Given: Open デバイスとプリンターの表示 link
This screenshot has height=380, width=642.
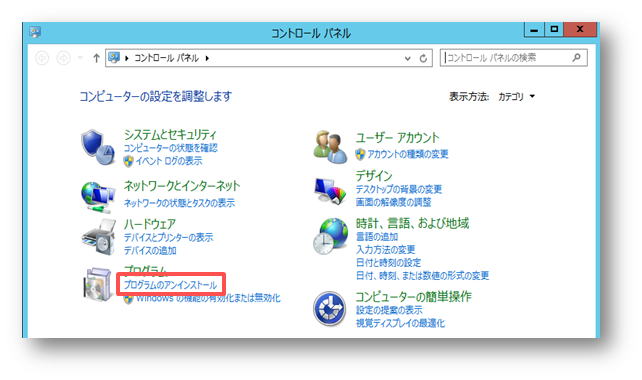Looking at the screenshot, I should tap(168, 237).
